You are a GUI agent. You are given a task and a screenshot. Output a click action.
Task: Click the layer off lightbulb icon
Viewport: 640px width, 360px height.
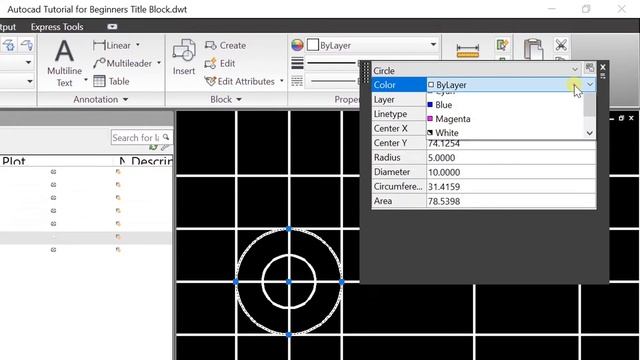click(x=27, y=45)
